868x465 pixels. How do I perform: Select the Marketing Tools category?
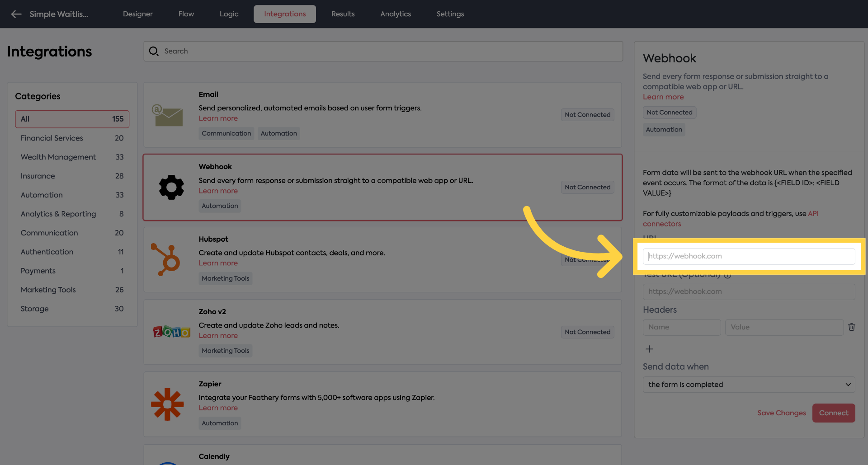coord(48,290)
